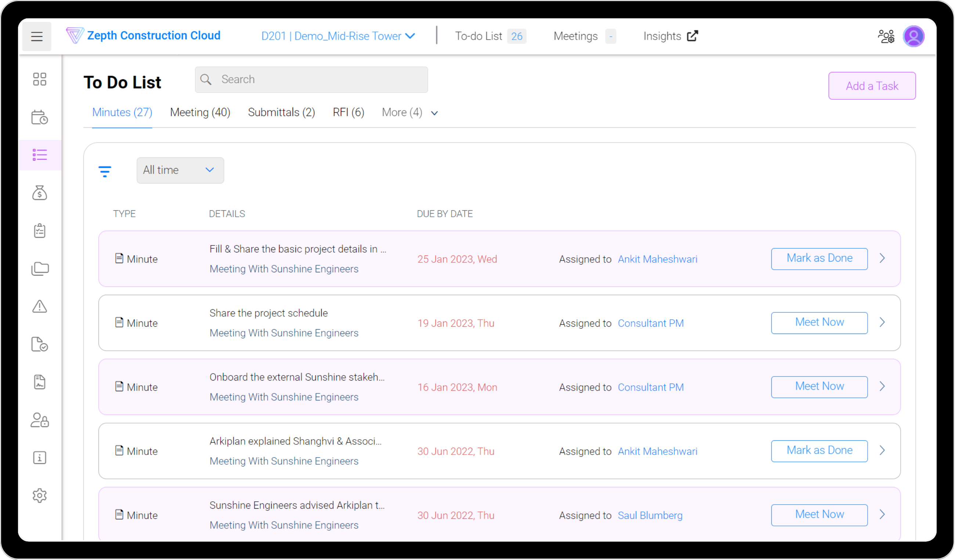Click the Zepth Construction Cloud logo

(143, 36)
